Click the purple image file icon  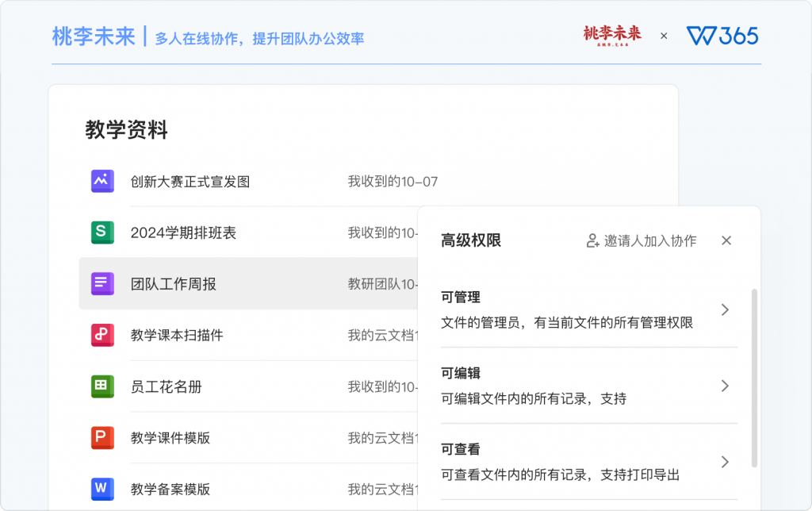pyautogui.click(x=102, y=182)
